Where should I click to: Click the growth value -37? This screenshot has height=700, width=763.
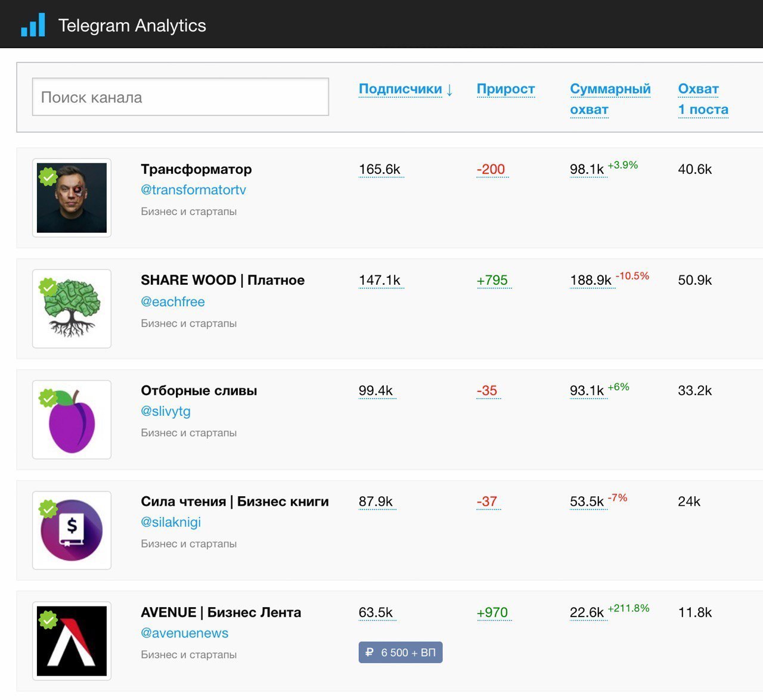point(487,502)
